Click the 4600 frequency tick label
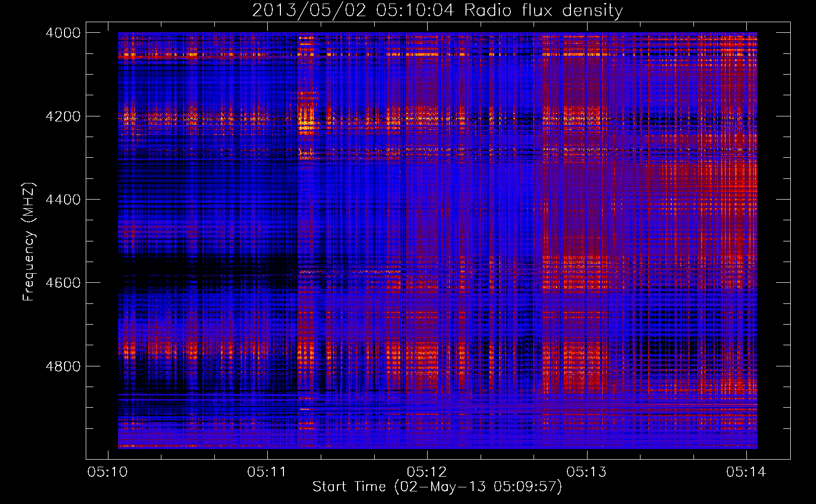 (63, 283)
